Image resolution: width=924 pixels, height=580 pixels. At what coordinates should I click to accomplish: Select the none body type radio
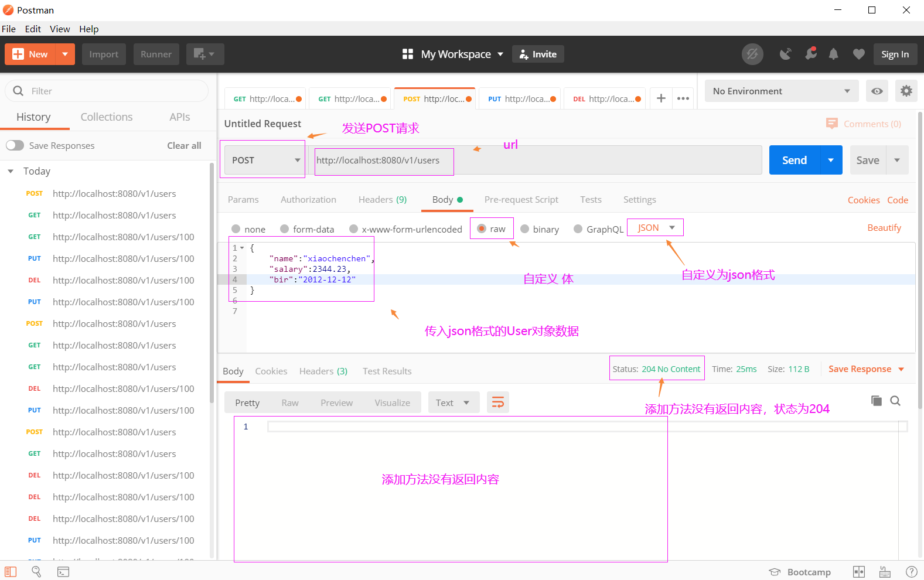236,229
